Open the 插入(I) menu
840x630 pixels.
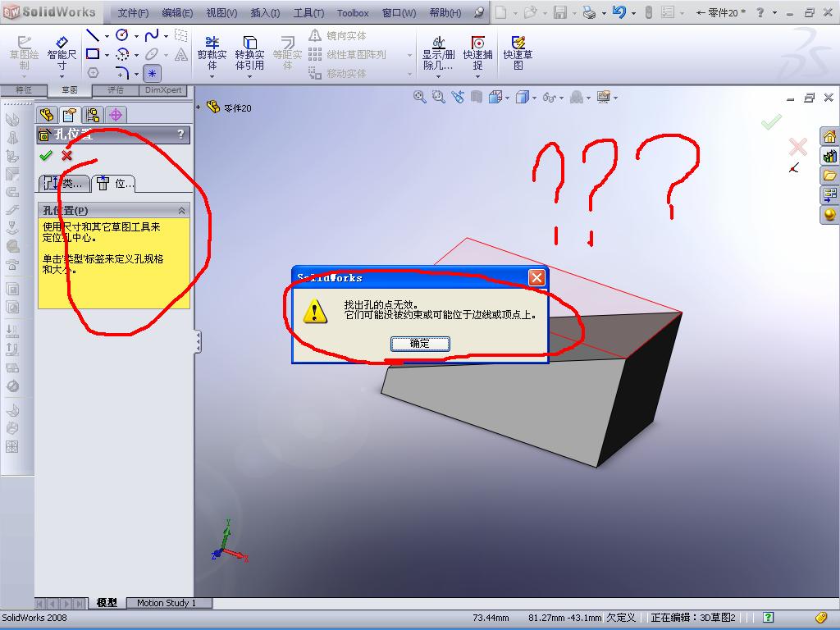tap(265, 13)
